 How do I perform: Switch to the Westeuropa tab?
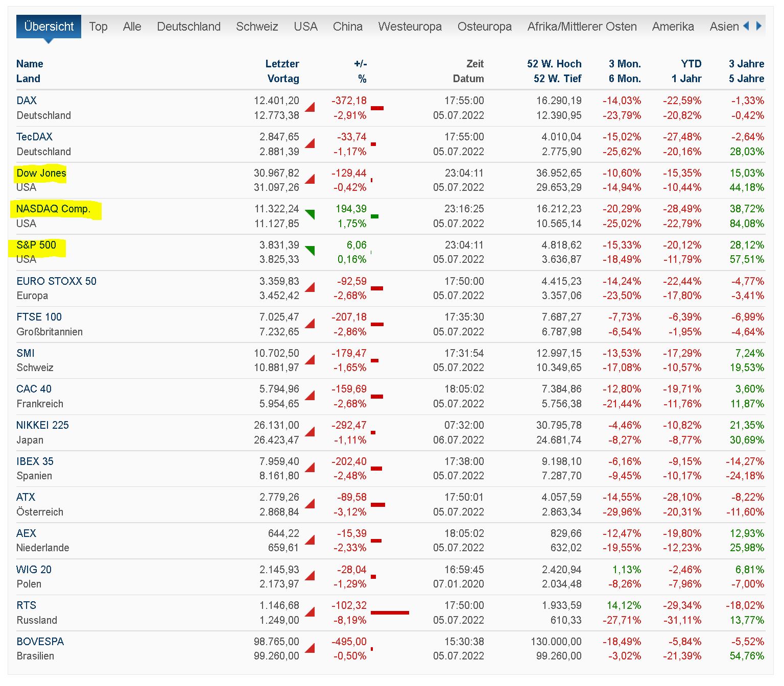(410, 27)
